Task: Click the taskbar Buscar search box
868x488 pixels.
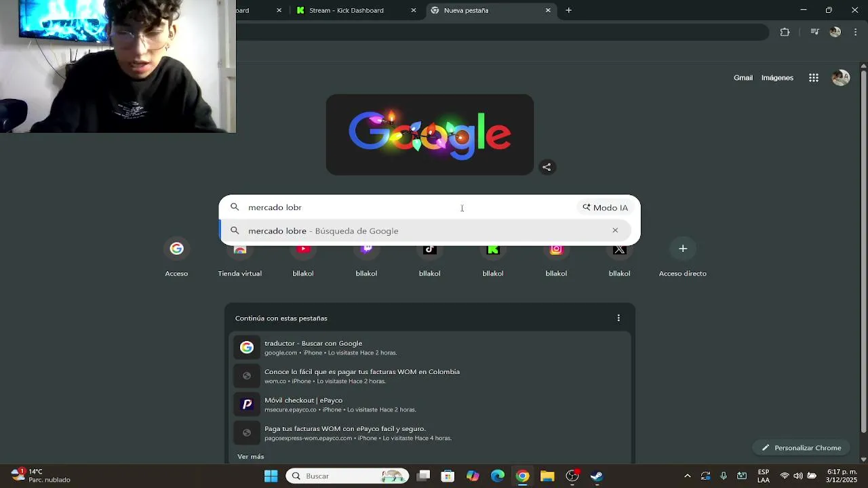Action: [347, 476]
